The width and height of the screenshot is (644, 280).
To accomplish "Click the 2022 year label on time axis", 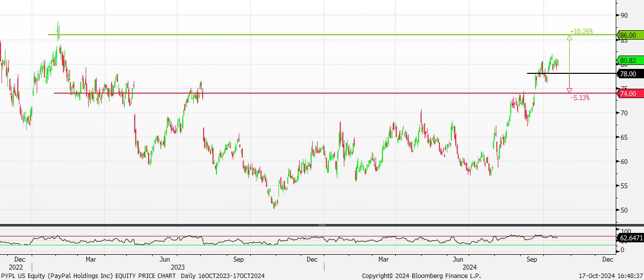I will coord(9,267).
